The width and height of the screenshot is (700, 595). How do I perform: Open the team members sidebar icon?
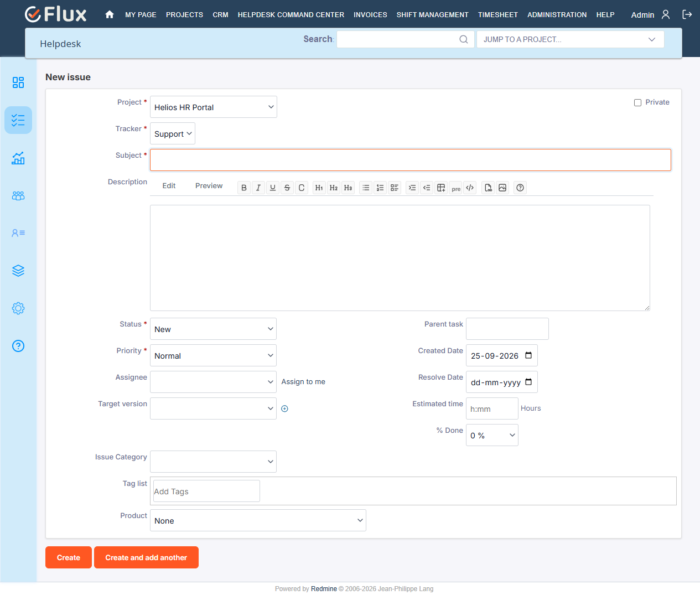tap(18, 195)
